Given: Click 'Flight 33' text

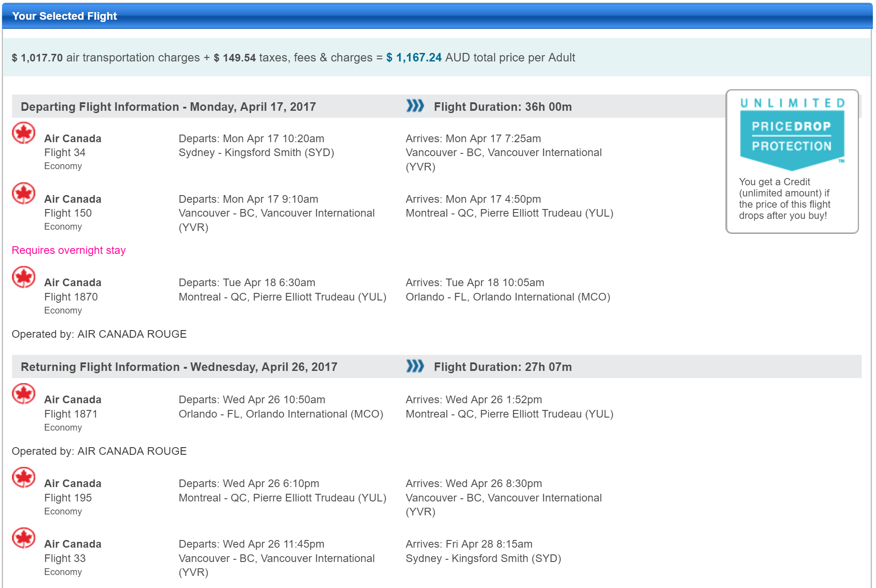Looking at the screenshot, I should point(65,558).
